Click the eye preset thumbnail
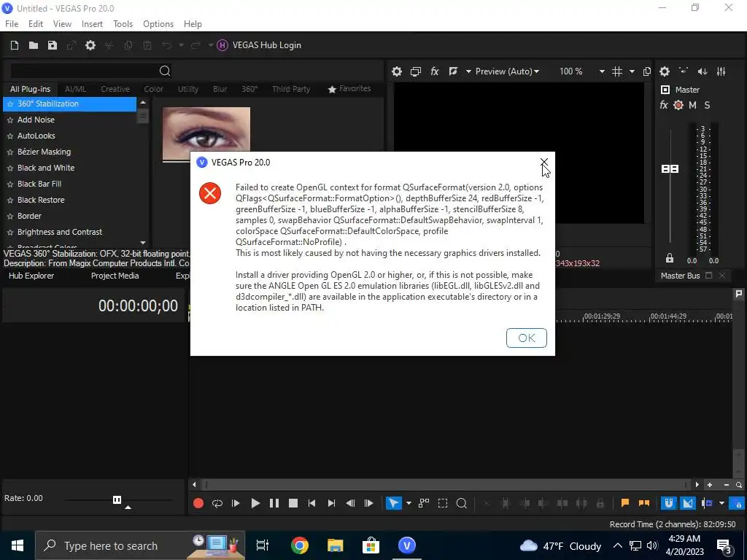Screen dimensions: 747x560 coord(206,133)
